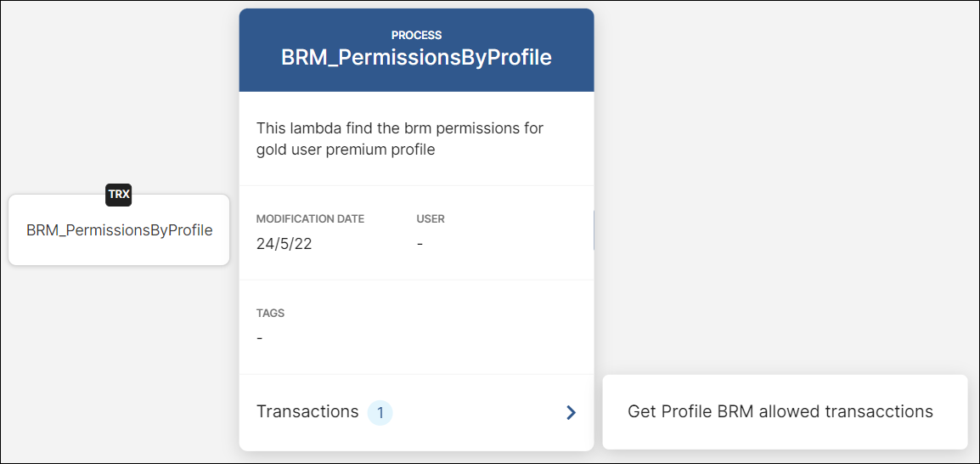Open Get Profile BRM allowed transactions card
Screen dimensions: 980x464
coord(780,412)
